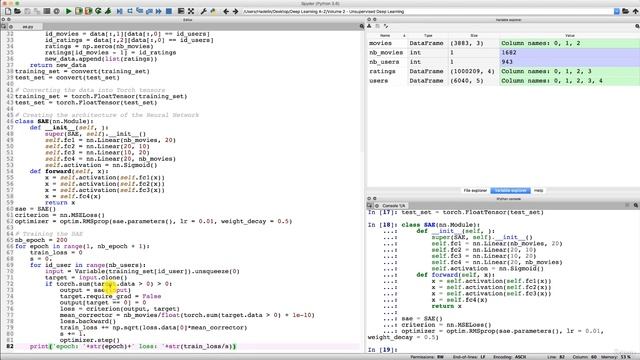Viewport: 640px width, 360px height.
Task: Click the In [19]: console prompt
Action: coord(382,350)
